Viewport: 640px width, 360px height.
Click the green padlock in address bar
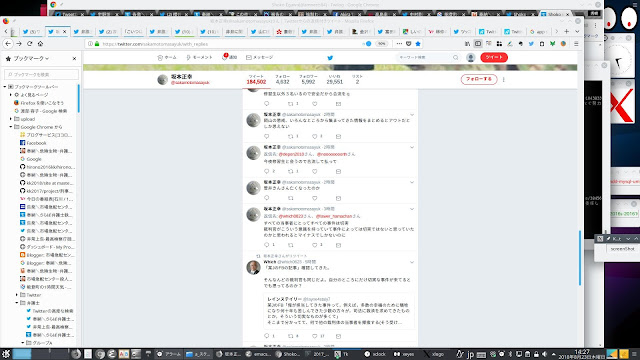97,44
